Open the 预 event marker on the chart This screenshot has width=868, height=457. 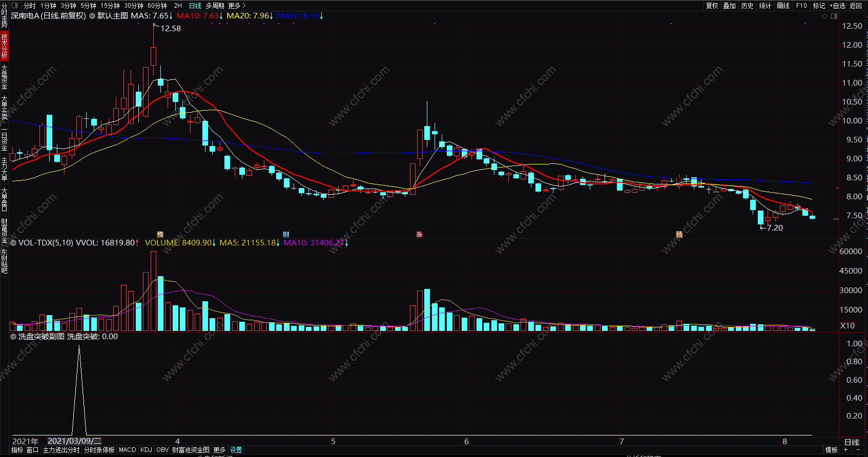pos(679,235)
